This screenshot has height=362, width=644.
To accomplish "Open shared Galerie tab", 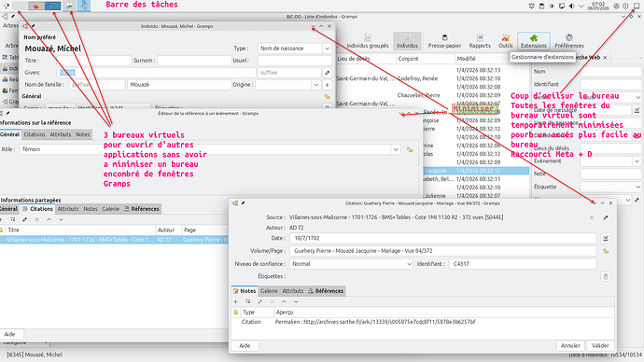I will point(110,209).
